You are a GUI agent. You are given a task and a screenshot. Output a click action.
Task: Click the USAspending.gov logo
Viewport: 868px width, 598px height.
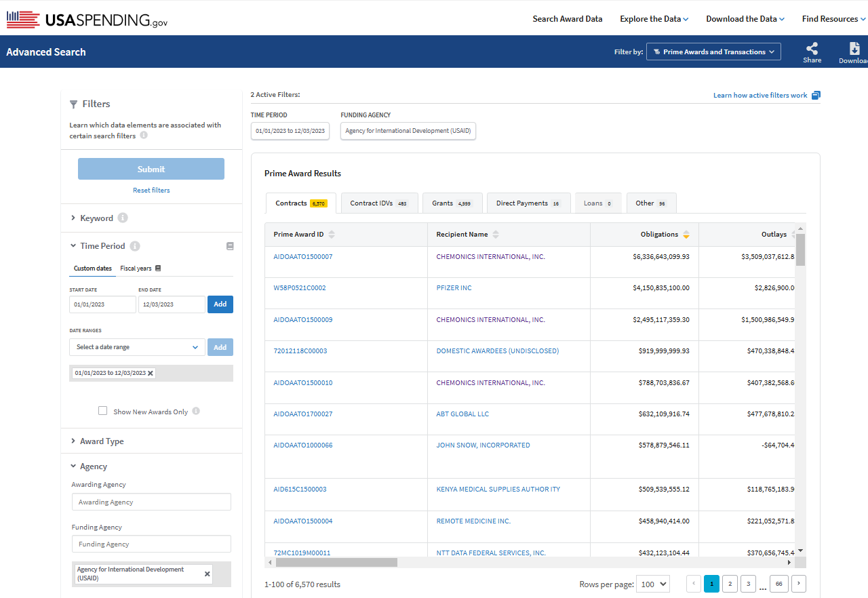tap(87, 20)
